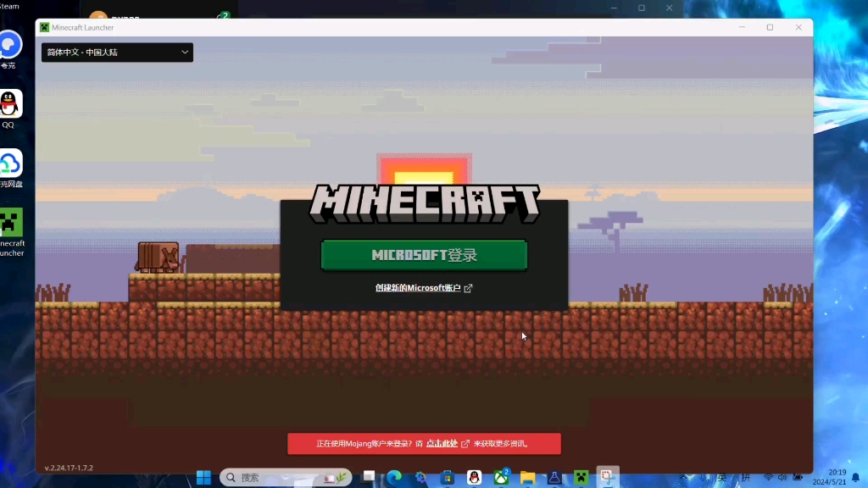This screenshot has height=488, width=868.
Task: Click the flask-shaped app icon in taskbar
Action: 554,477
